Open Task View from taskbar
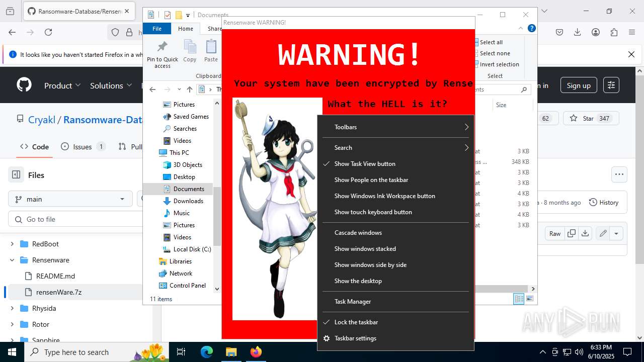 click(181, 352)
